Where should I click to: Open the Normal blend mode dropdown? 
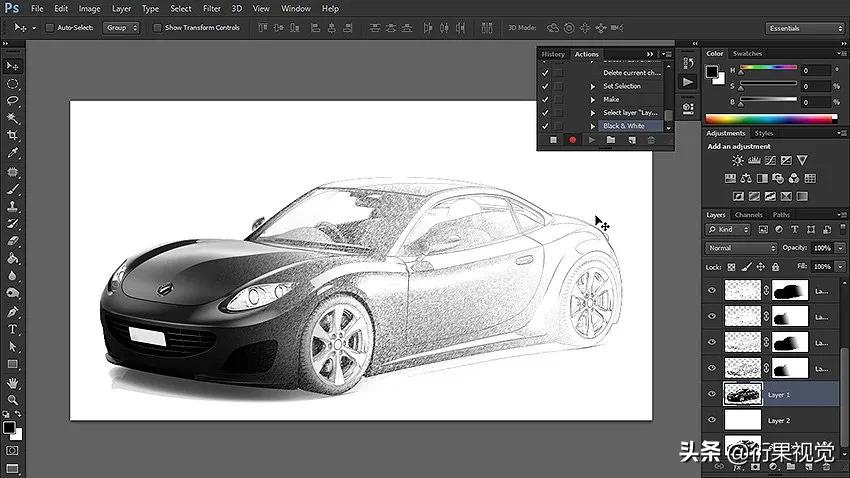(741, 248)
